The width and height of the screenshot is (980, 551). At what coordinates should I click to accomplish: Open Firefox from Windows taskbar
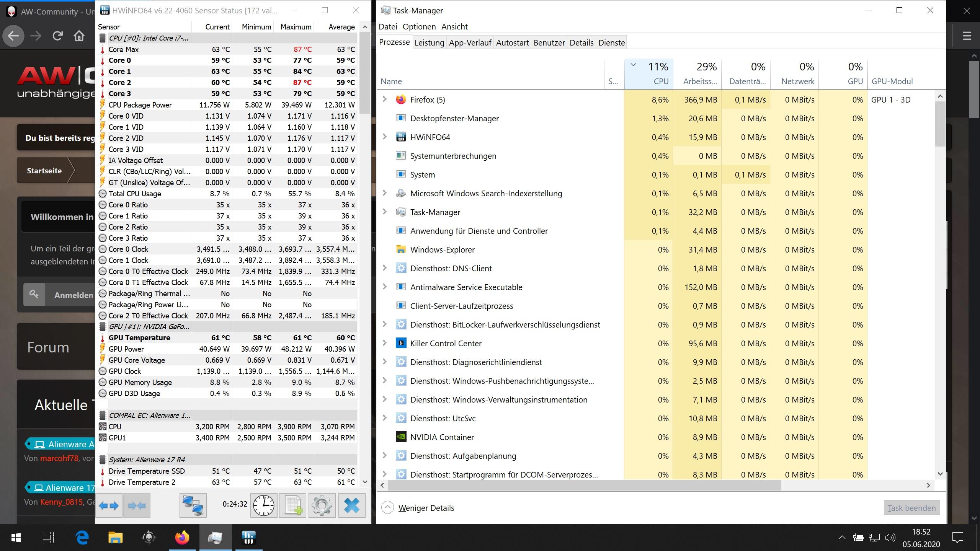coord(182,538)
